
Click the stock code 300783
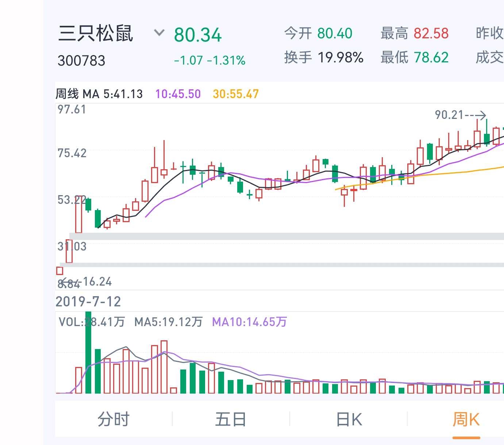pyautogui.click(x=81, y=61)
